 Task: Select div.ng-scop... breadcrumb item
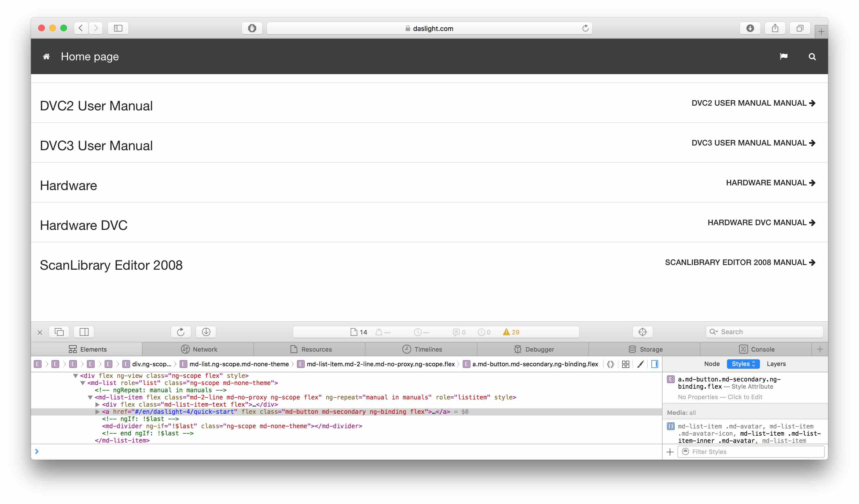click(x=147, y=364)
